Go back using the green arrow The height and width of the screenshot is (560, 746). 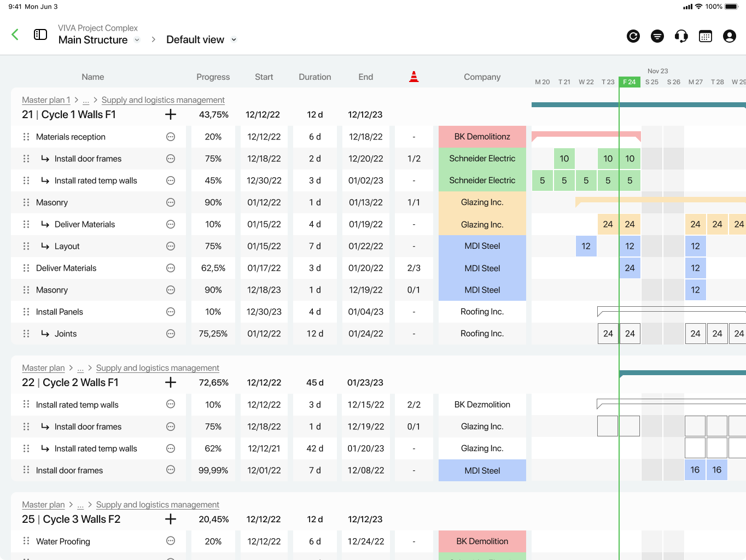[15, 34]
